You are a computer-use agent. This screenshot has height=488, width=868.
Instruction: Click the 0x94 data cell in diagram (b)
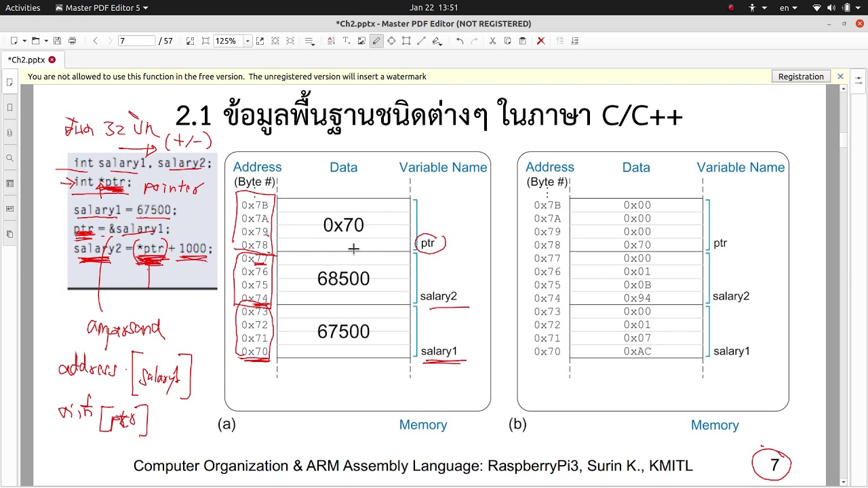click(637, 298)
